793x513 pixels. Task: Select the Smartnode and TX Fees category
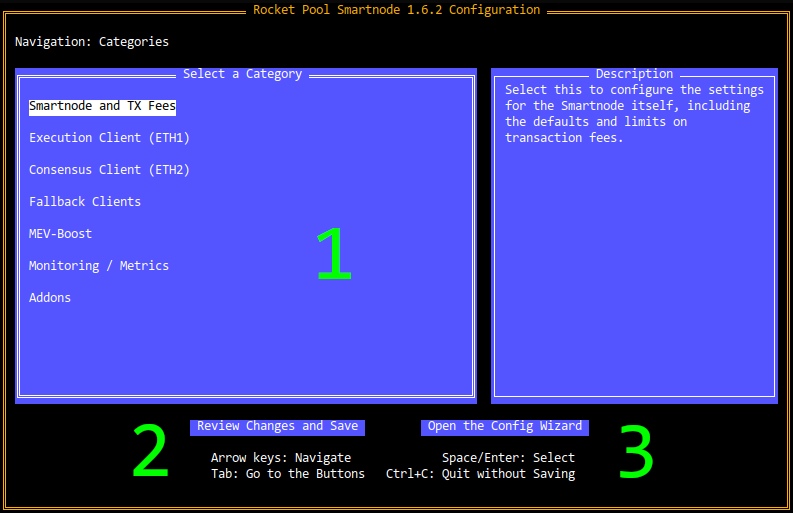[102, 106]
